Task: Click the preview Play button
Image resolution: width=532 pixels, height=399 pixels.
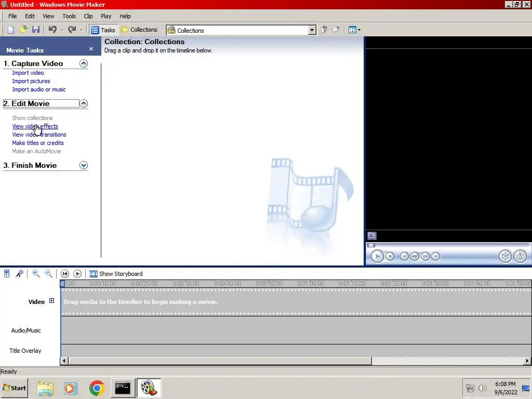Action: coord(377,257)
